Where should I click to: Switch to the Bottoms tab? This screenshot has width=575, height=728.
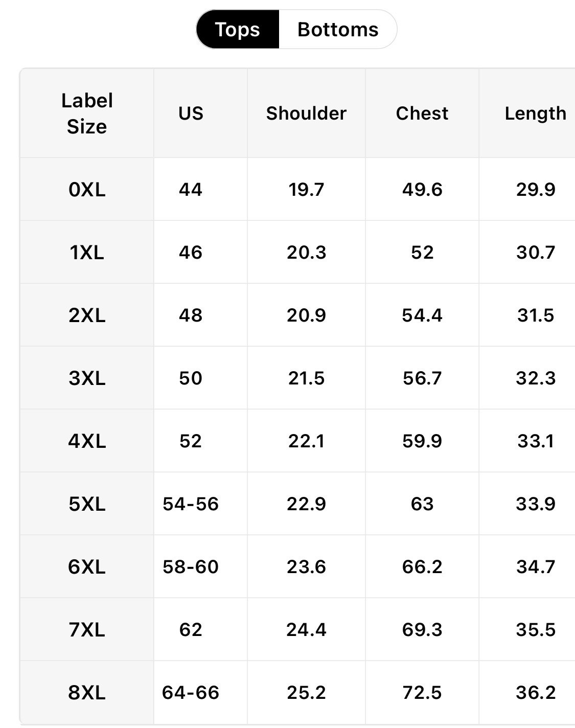[x=338, y=30]
